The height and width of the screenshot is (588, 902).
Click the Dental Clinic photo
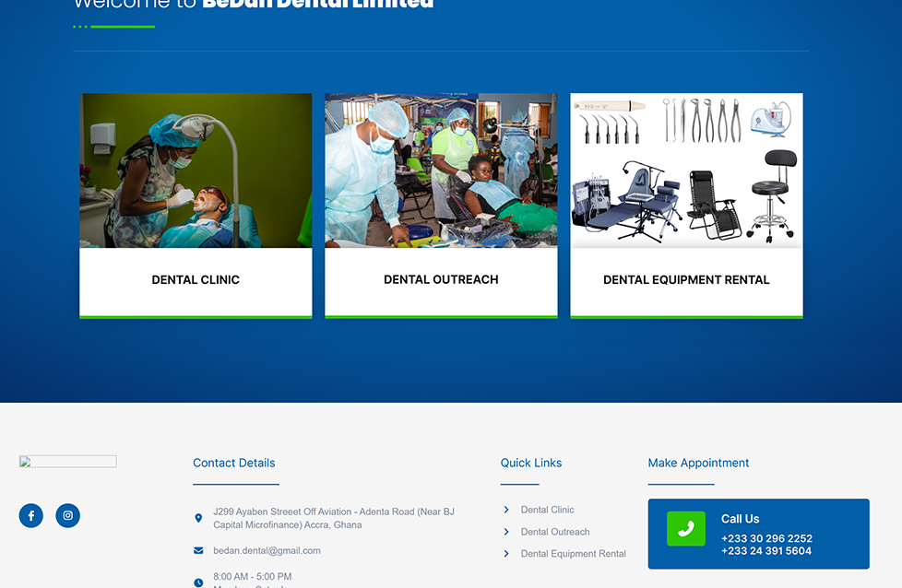tap(196, 171)
